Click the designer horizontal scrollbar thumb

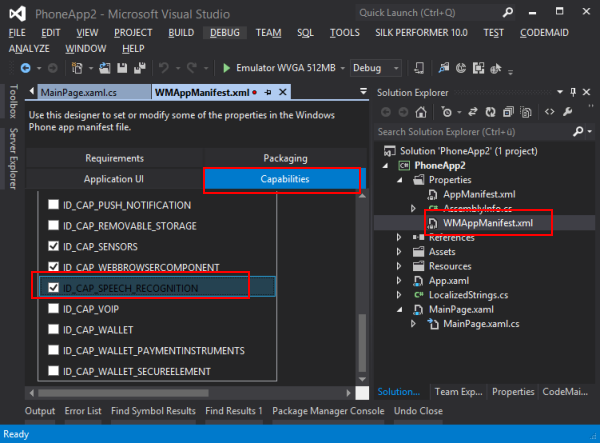(x=124, y=393)
